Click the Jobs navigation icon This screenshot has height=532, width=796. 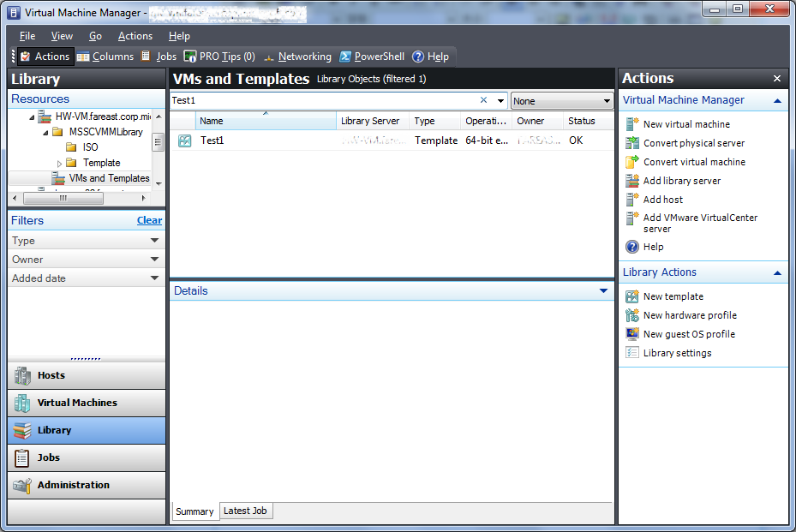tap(22, 457)
